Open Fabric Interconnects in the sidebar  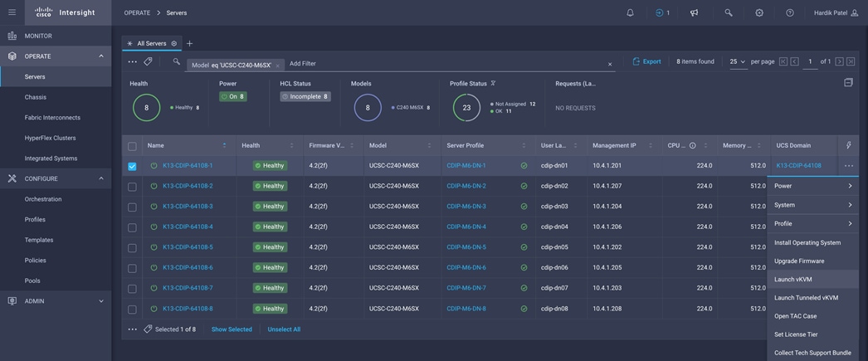coord(52,117)
